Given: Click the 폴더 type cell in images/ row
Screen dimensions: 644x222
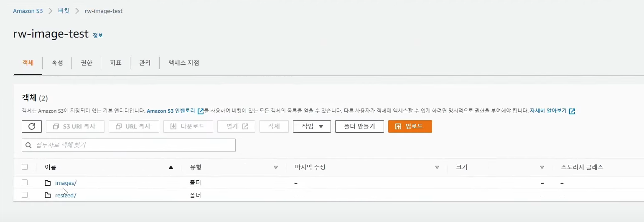Looking at the screenshot, I should pos(196,183).
